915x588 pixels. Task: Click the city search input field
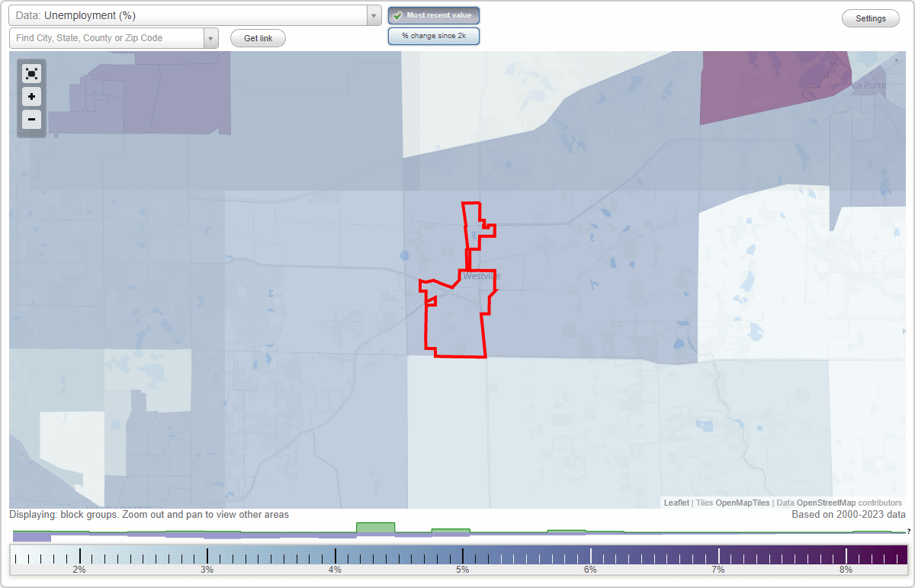click(x=107, y=37)
